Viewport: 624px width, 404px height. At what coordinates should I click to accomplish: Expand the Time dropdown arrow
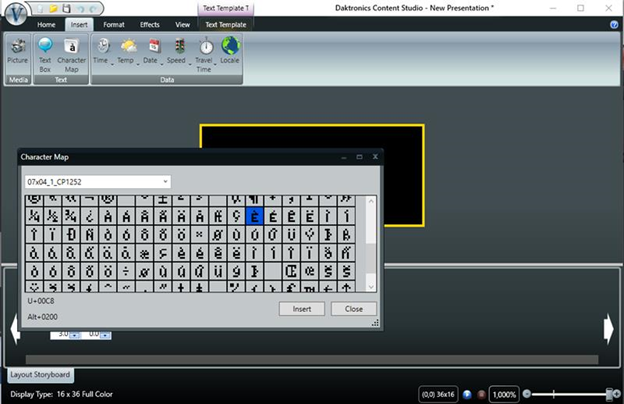click(x=112, y=64)
